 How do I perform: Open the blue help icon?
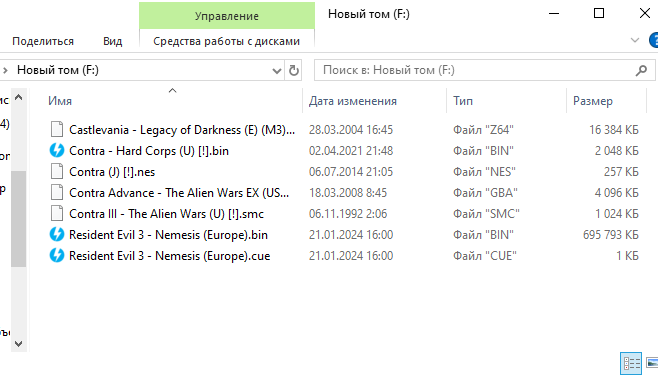pyautogui.click(x=654, y=41)
